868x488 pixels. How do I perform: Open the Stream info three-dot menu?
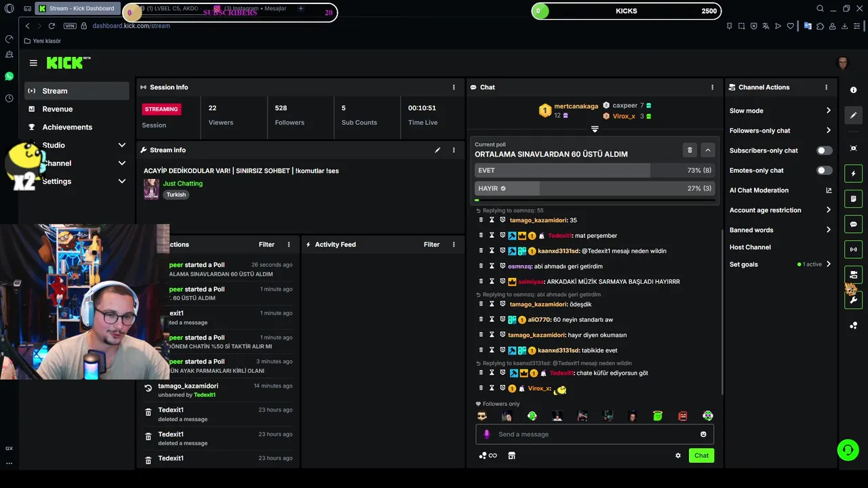click(x=454, y=150)
